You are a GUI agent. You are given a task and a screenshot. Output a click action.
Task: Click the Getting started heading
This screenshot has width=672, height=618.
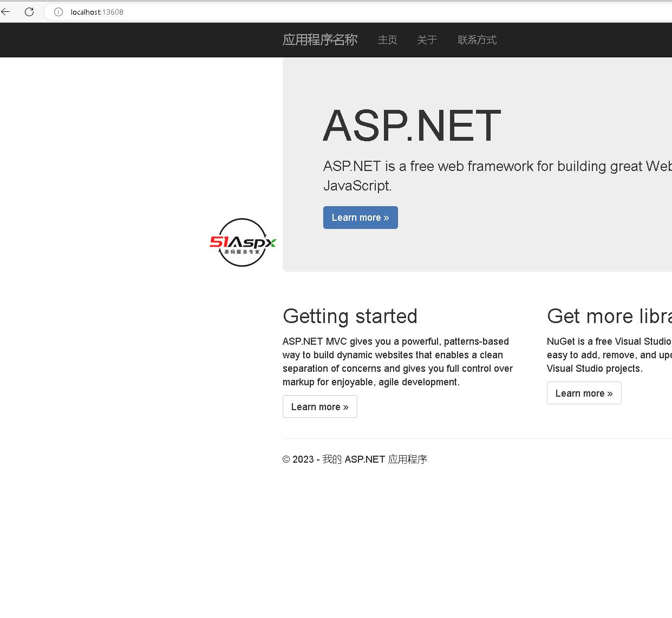tap(350, 316)
